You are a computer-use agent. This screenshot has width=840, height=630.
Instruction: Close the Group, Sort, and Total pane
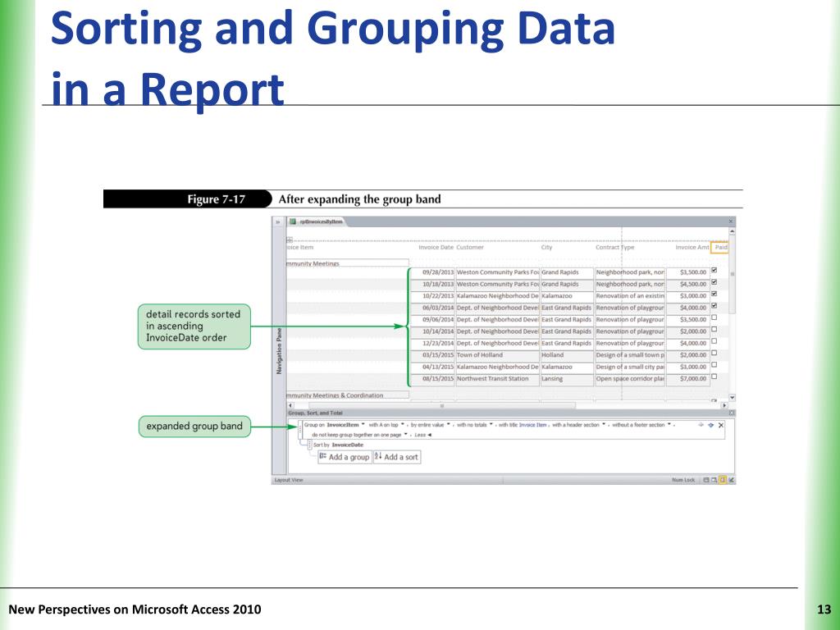click(732, 413)
